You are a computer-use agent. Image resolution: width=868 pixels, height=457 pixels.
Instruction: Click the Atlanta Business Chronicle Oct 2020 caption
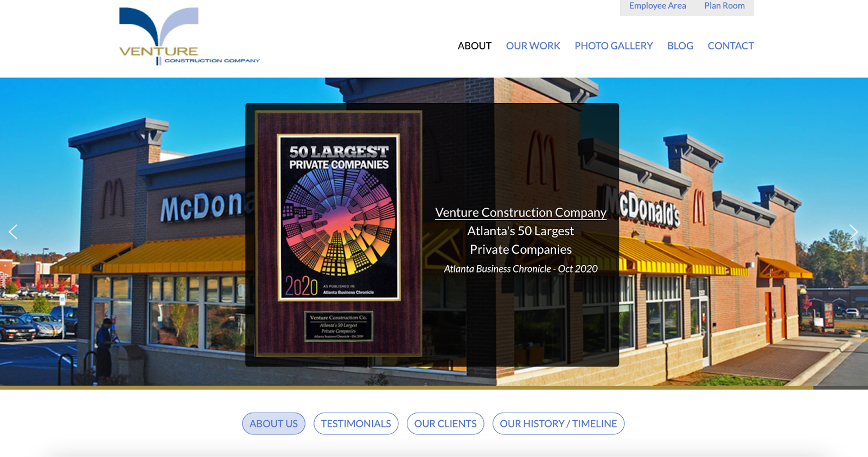pyautogui.click(x=521, y=269)
